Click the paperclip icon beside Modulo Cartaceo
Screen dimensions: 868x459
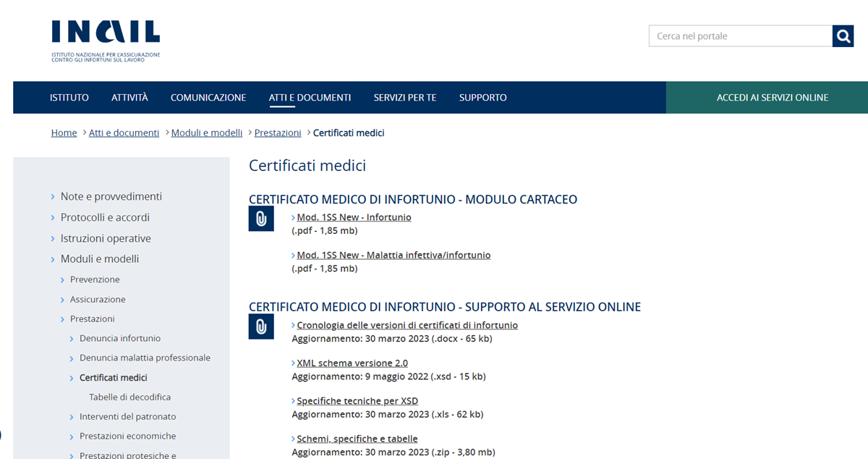click(261, 218)
